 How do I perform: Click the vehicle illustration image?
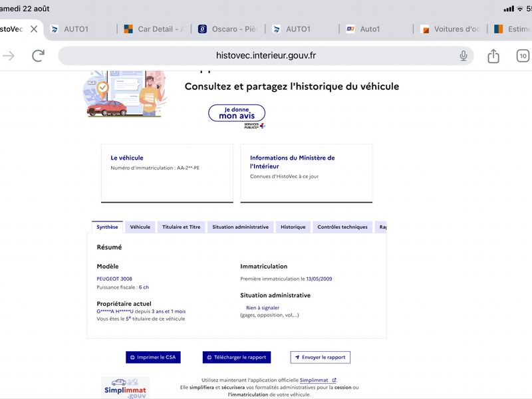click(125, 94)
